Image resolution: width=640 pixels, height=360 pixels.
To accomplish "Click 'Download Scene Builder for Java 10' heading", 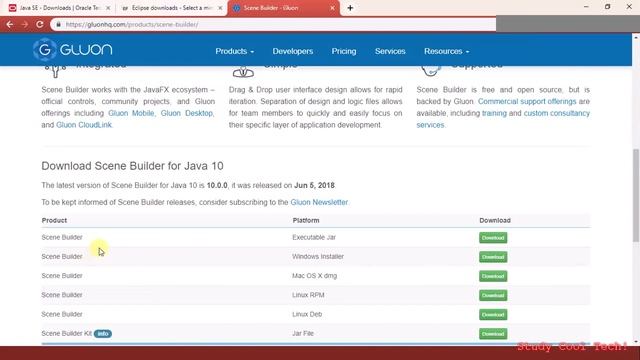I will tap(132, 166).
